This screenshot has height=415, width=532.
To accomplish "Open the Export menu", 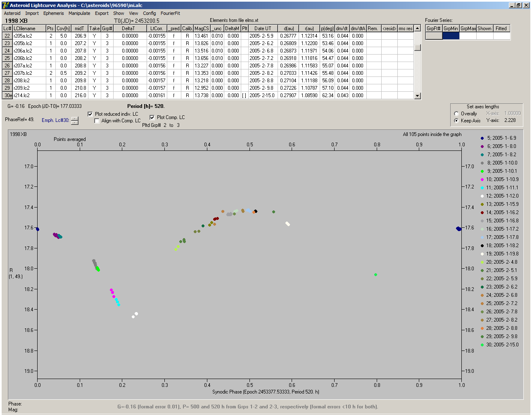I will 102,13.
